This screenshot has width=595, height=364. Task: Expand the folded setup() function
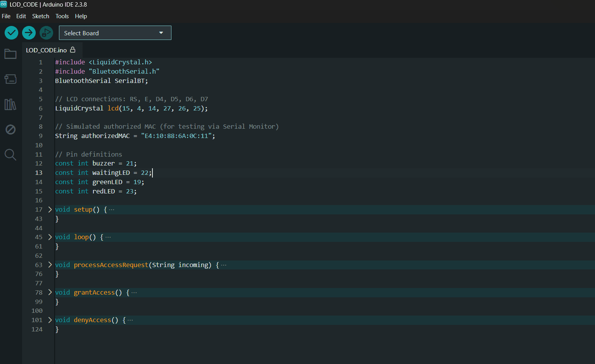50,209
